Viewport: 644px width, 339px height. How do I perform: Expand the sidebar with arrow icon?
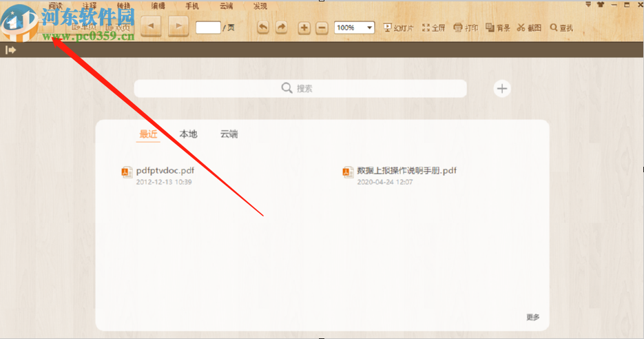pyautogui.click(x=11, y=50)
